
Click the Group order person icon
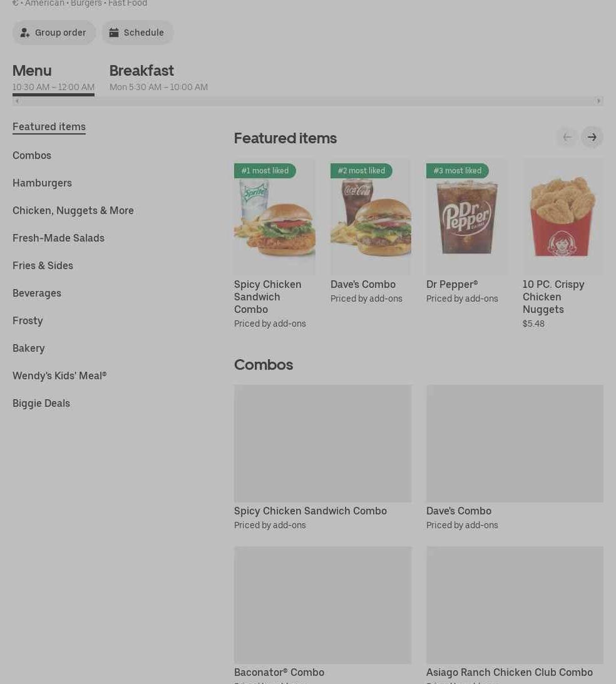(25, 33)
